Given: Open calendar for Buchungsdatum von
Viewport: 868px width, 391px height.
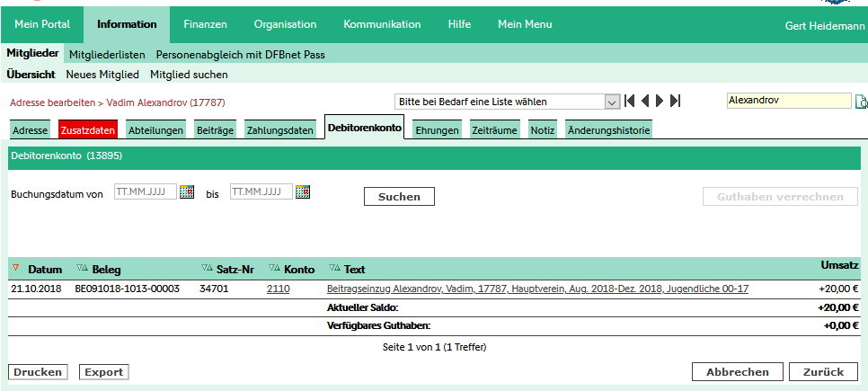Looking at the screenshot, I should pos(187,192).
